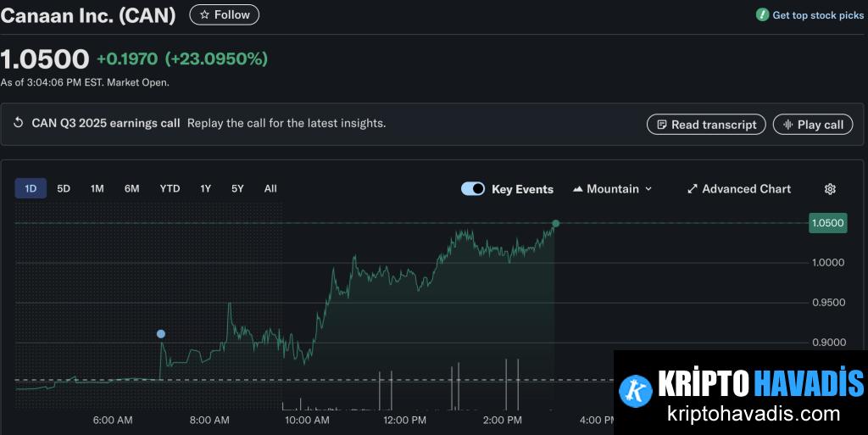Screen dimensions: 868x435
Task: Click the transcript document icon
Action: 661,125
